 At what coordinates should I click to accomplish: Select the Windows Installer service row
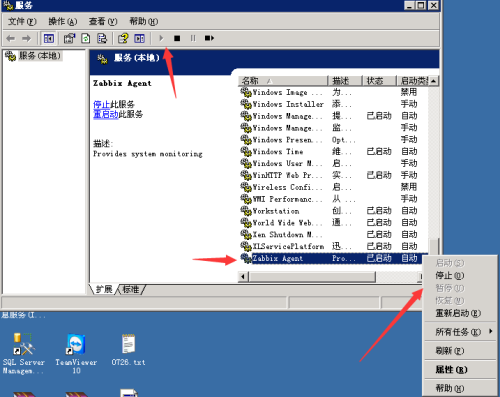coord(333,104)
